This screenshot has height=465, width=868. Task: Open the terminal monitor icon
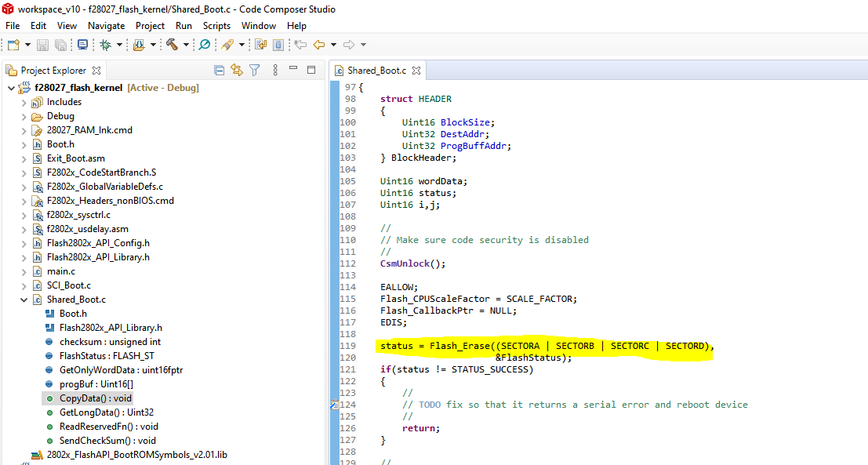point(82,45)
